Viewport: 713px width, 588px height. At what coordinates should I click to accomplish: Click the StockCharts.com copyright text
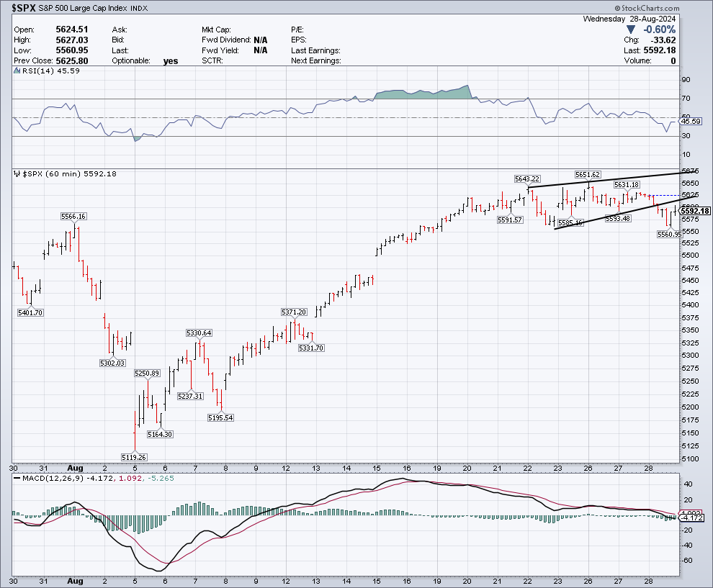(x=647, y=8)
